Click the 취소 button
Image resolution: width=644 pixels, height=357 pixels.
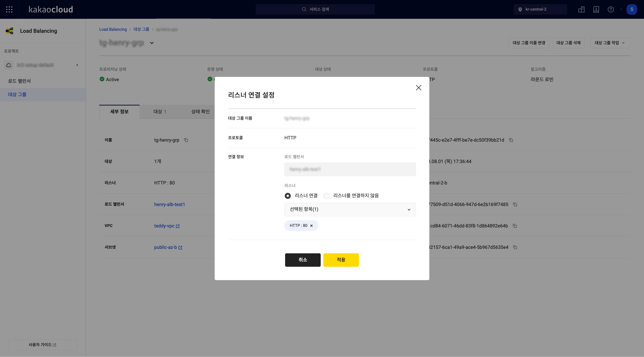303,260
